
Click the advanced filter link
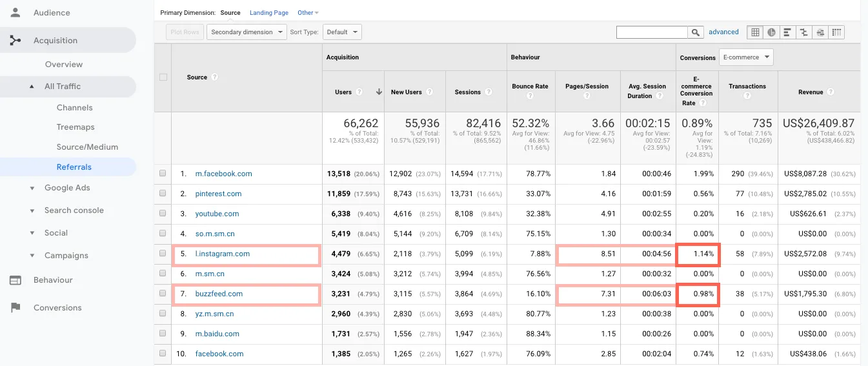pos(723,32)
